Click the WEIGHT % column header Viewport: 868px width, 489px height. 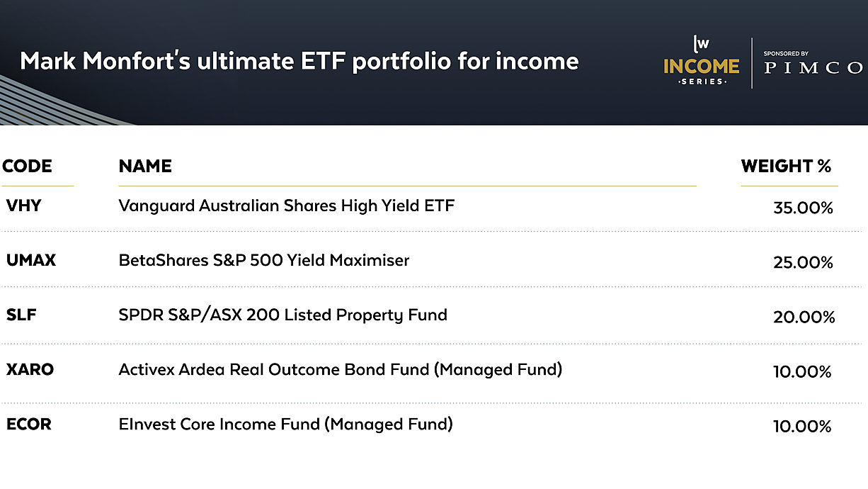click(x=786, y=167)
